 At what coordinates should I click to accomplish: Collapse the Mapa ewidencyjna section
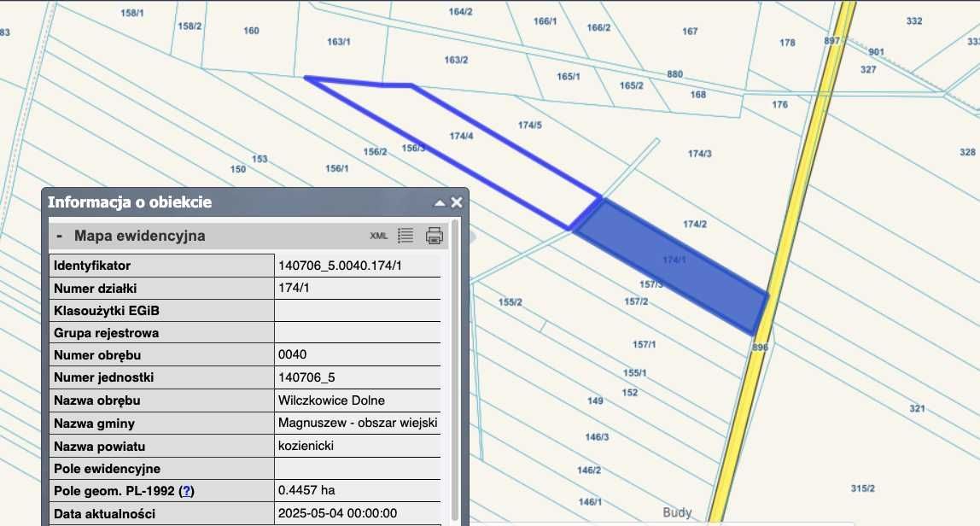(x=60, y=236)
